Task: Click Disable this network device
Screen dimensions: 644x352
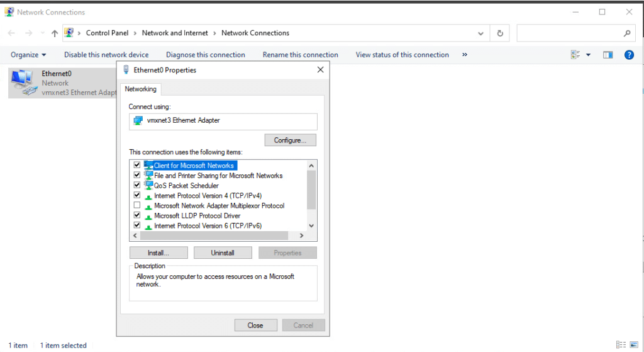Action: pos(106,55)
